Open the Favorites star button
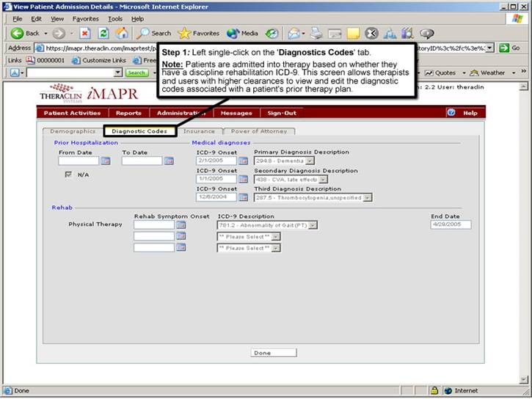The image size is (532, 399). click(x=198, y=33)
